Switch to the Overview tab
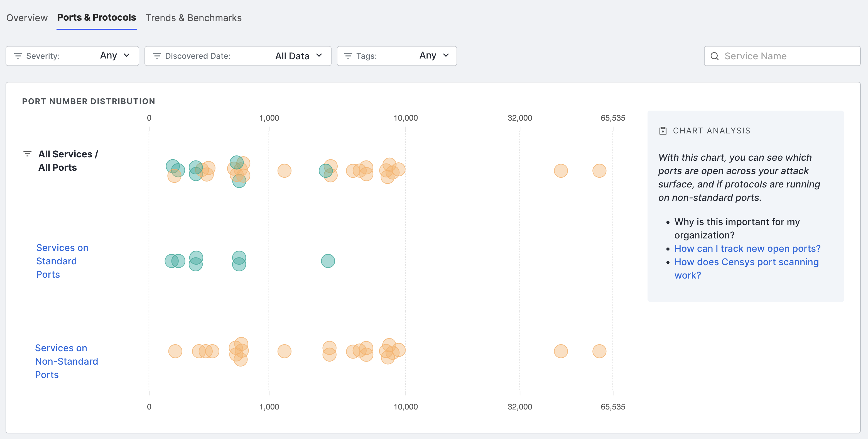 (27, 18)
